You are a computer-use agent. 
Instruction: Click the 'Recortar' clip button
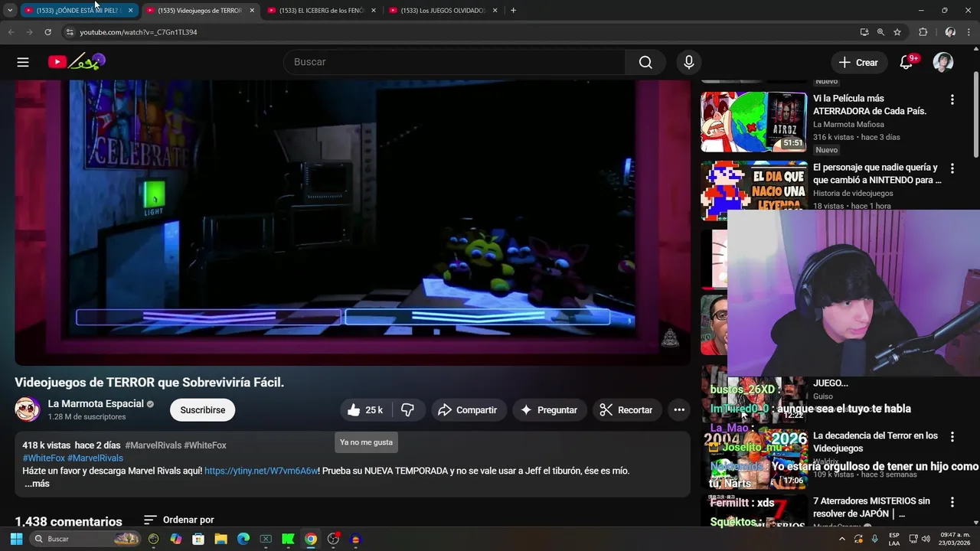pos(627,410)
